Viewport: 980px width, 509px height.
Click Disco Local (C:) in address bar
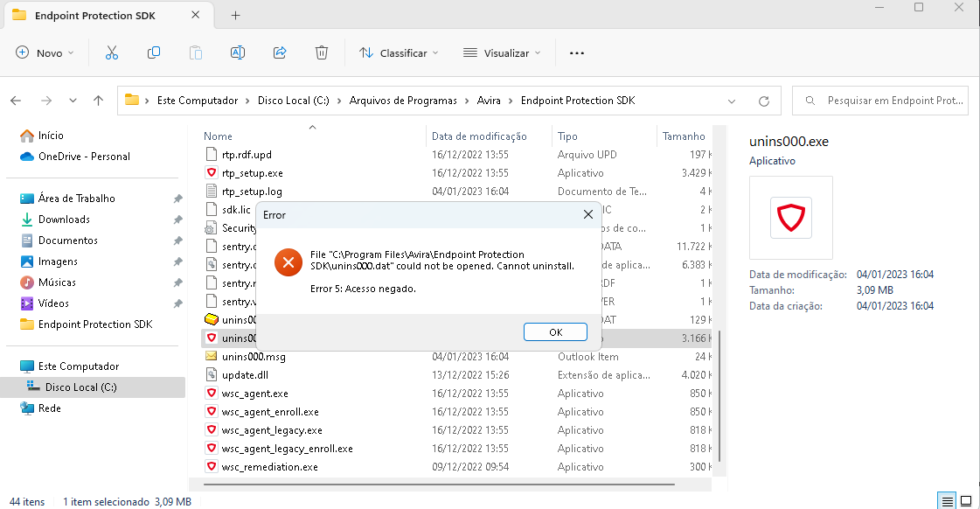tap(294, 101)
